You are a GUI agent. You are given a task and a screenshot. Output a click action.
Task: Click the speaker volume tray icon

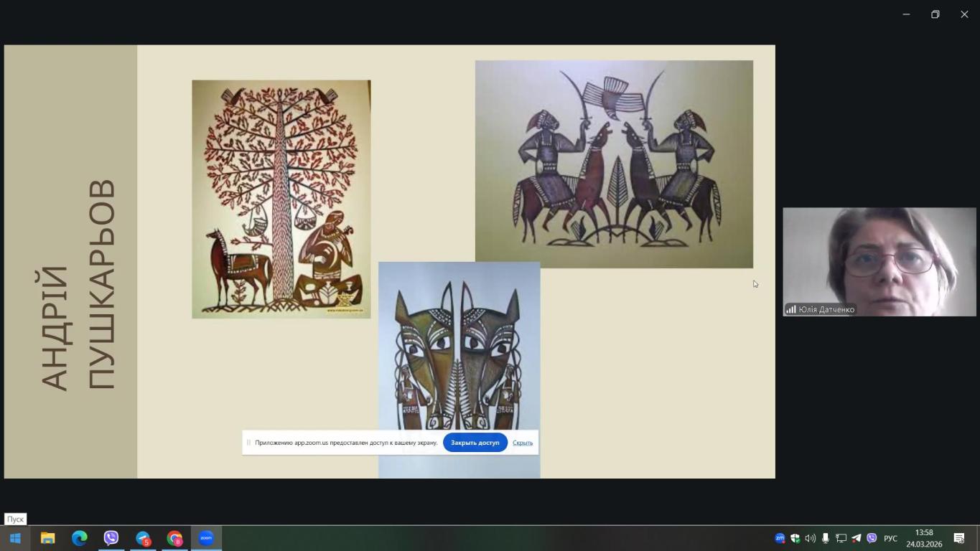[x=810, y=538]
